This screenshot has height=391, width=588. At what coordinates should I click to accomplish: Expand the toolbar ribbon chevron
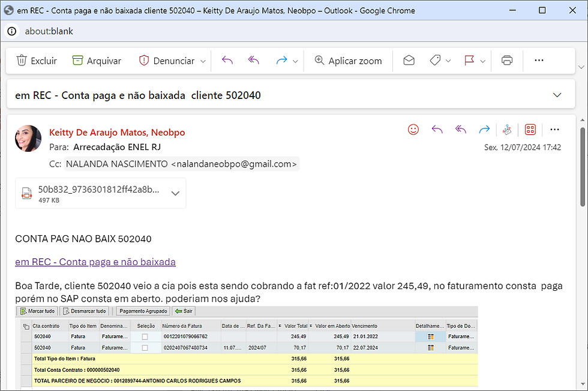pyautogui.click(x=581, y=68)
